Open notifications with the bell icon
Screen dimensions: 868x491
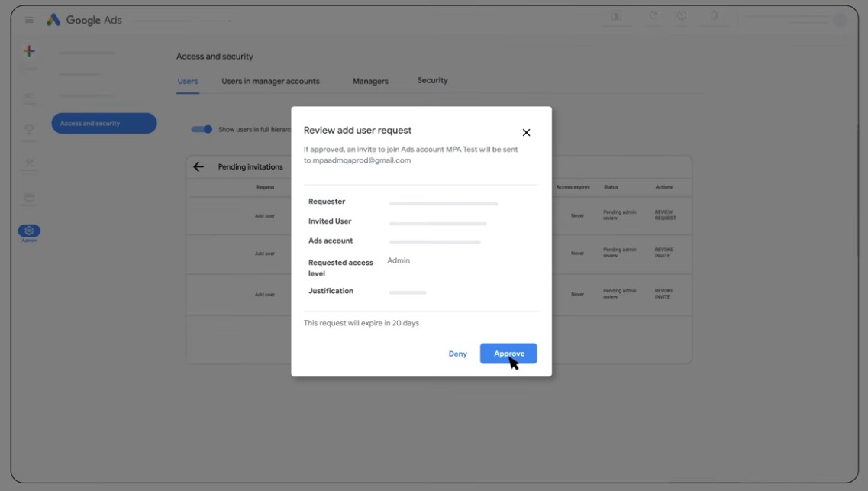[x=714, y=15]
